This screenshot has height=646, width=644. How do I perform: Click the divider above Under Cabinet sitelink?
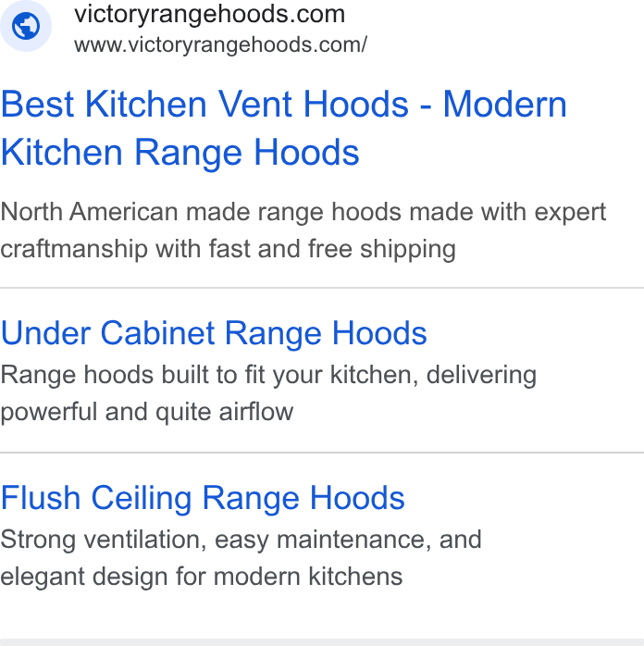pos(322,288)
